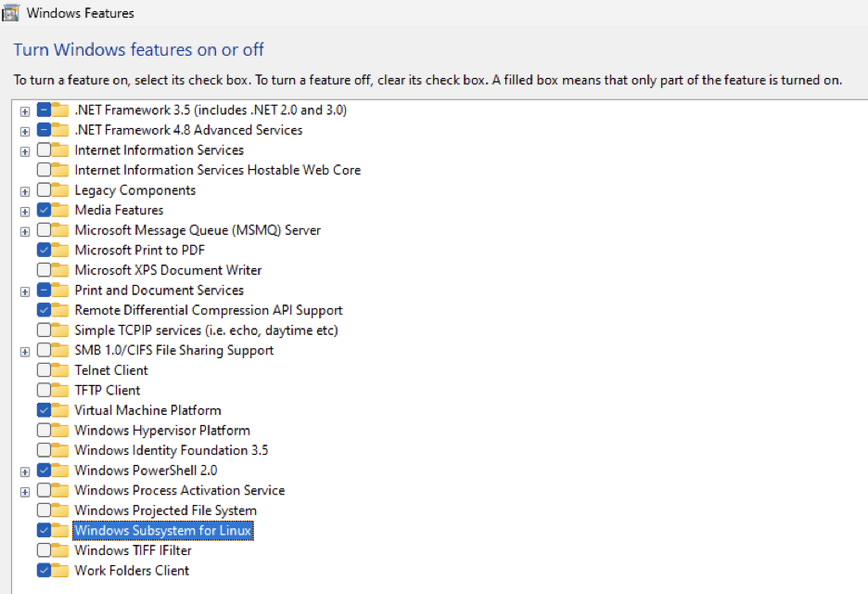Select the Windows Sandbox-adjacent TFTP Client label
Screen dimensions: 868x594
pyautogui.click(x=107, y=391)
